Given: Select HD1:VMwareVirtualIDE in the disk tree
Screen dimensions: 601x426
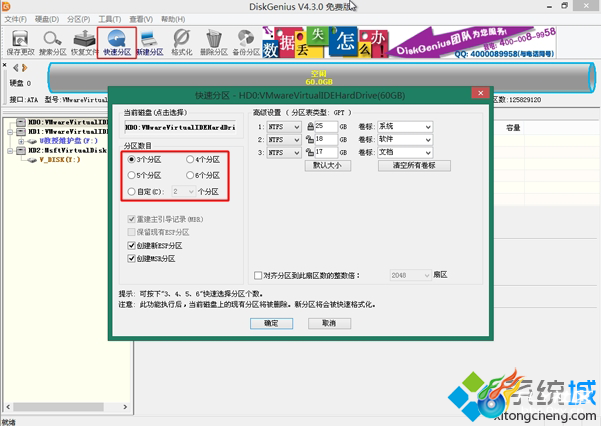Looking at the screenshot, I should click(x=68, y=132).
